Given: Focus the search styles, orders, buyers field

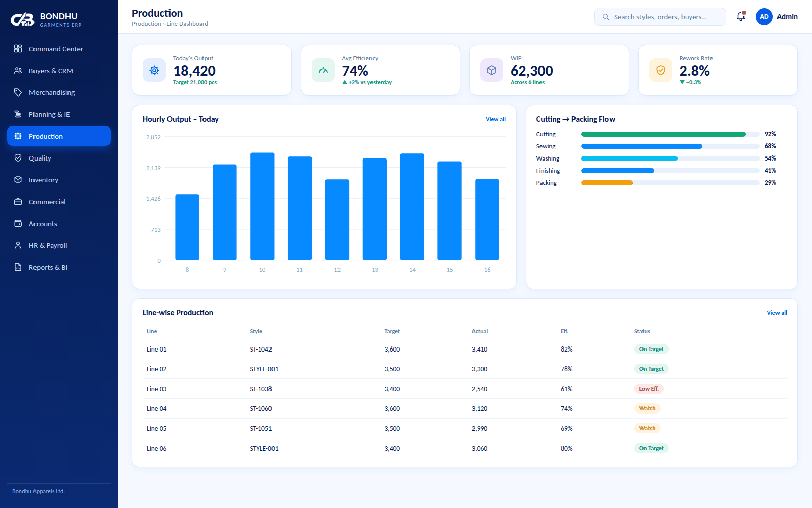Looking at the screenshot, I should (660, 17).
